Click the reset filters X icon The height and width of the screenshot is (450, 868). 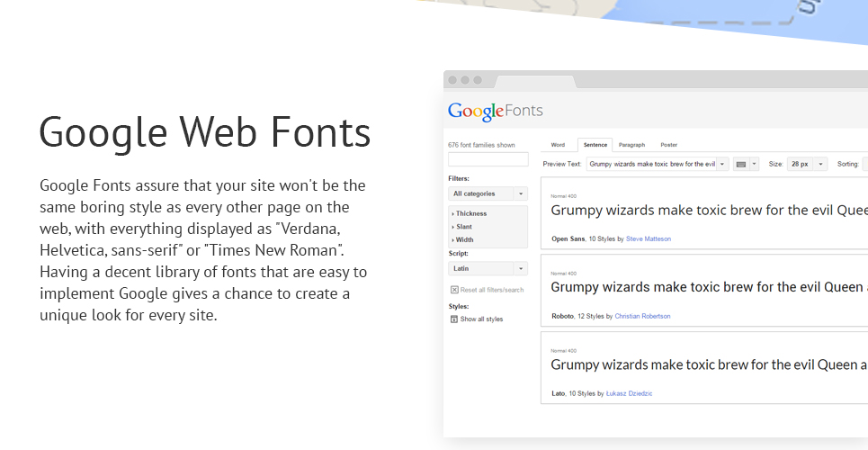(x=454, y=290)
